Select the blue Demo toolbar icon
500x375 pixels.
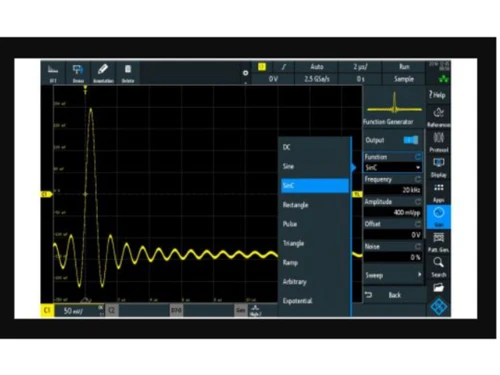78,73
